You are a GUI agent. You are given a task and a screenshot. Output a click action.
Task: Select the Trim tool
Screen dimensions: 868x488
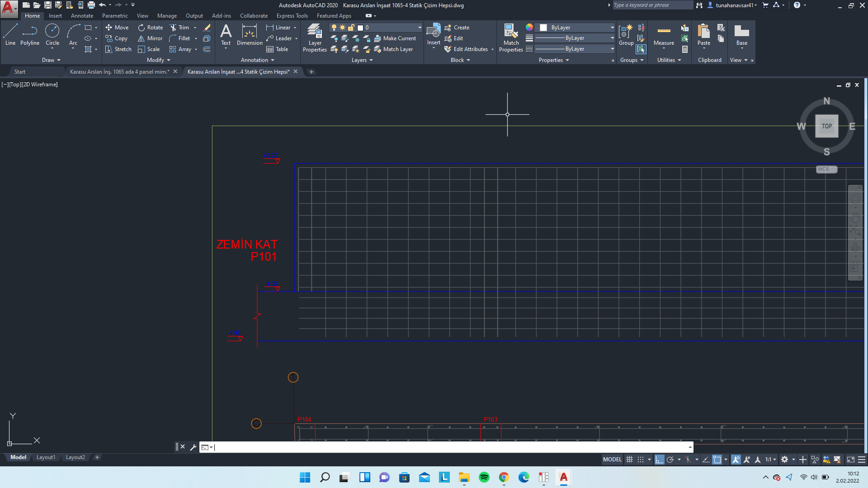tap(179, 28)
